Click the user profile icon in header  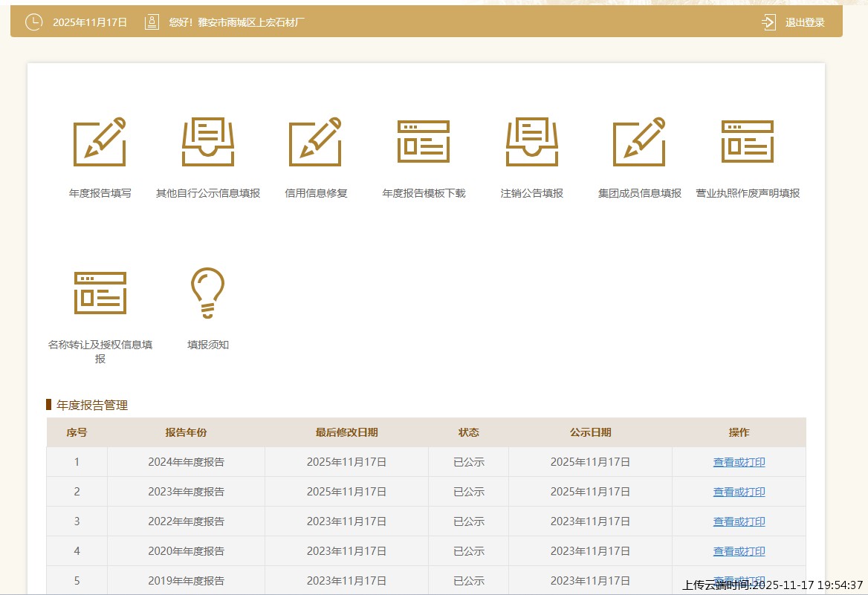[152, 22]
